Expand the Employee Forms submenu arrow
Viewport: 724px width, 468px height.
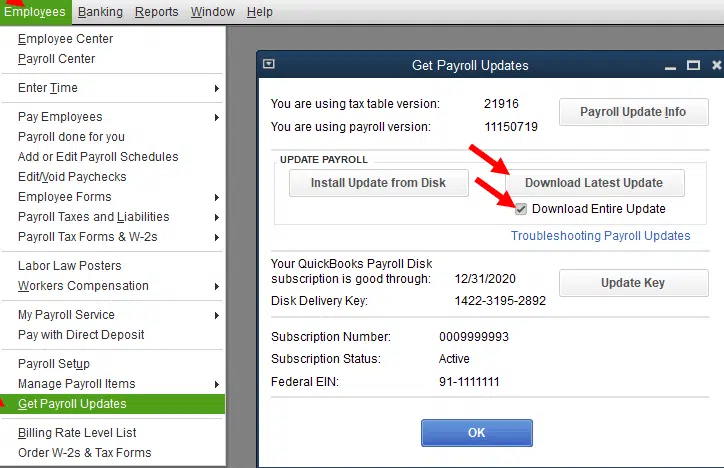pyautogui.click(x=217, y=198)
